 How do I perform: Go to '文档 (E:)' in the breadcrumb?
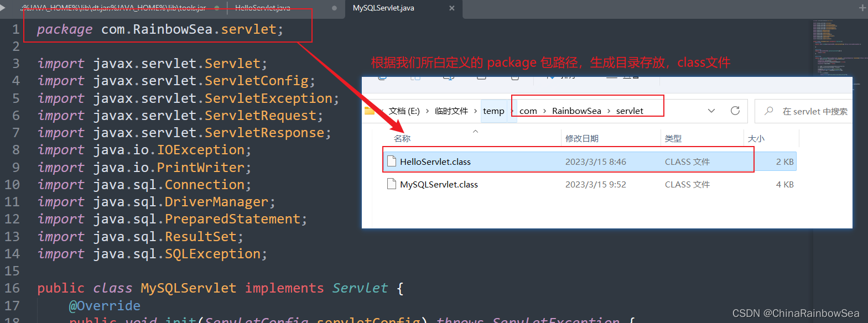tap(404, 111)
